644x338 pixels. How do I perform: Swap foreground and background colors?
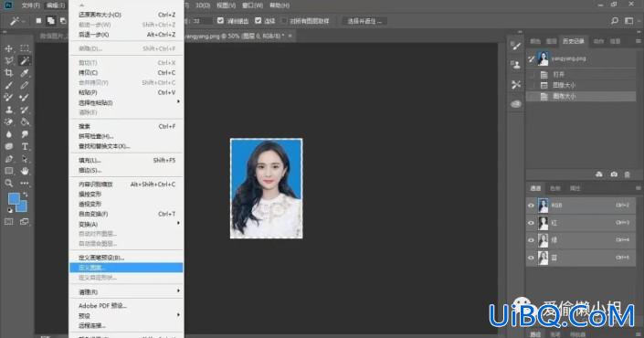pos(26,194)
